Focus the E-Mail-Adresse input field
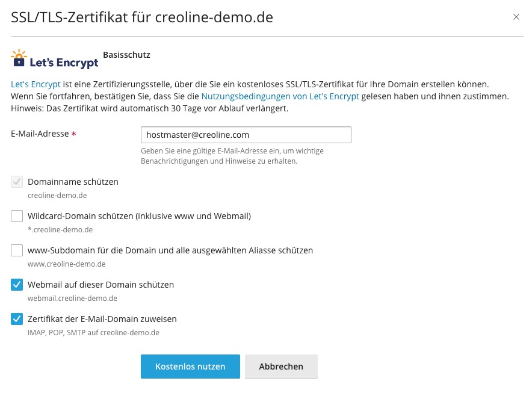This screenshot has width=532, height=396. coord(246,135)
